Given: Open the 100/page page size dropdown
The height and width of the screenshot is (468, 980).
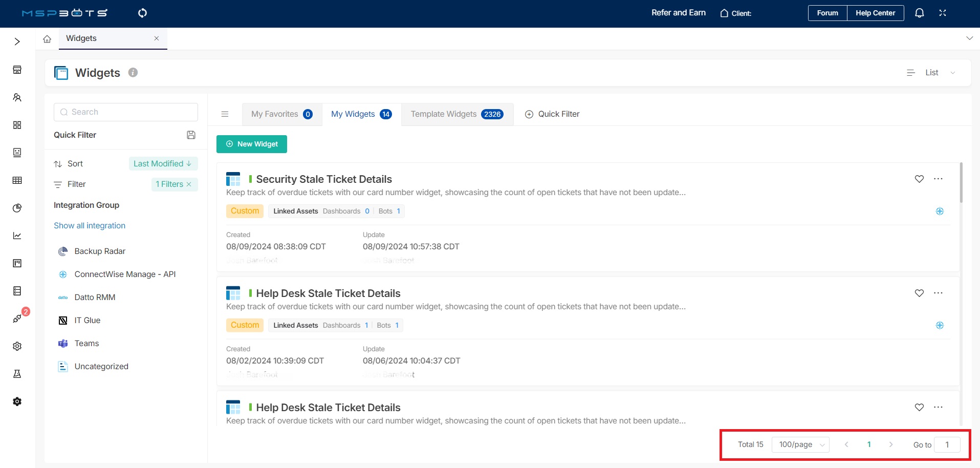Looking at the screenshot, I should (800, 444).
